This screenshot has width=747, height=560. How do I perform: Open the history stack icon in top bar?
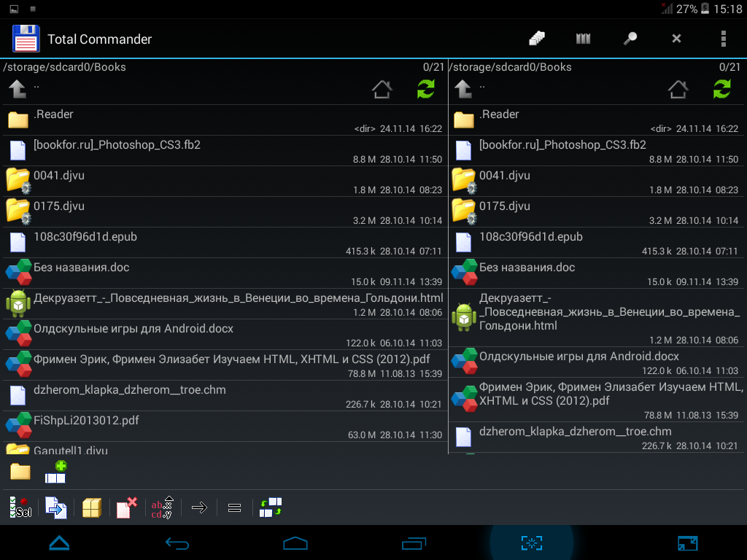[537, 39]
